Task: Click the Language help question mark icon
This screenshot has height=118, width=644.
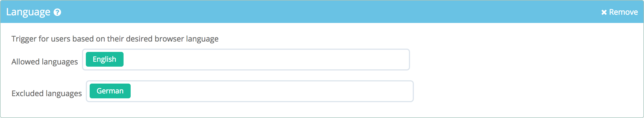Action: tap(57, 12)
